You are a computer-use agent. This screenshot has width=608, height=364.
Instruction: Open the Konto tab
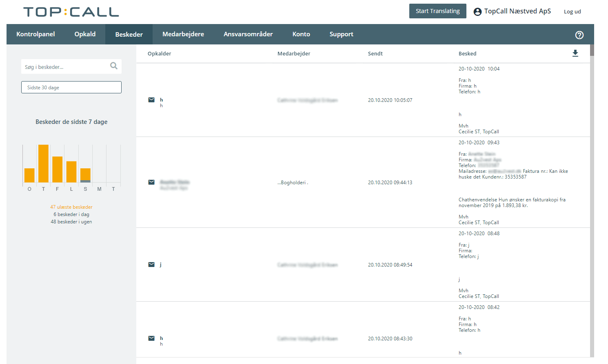coord(301,34)
